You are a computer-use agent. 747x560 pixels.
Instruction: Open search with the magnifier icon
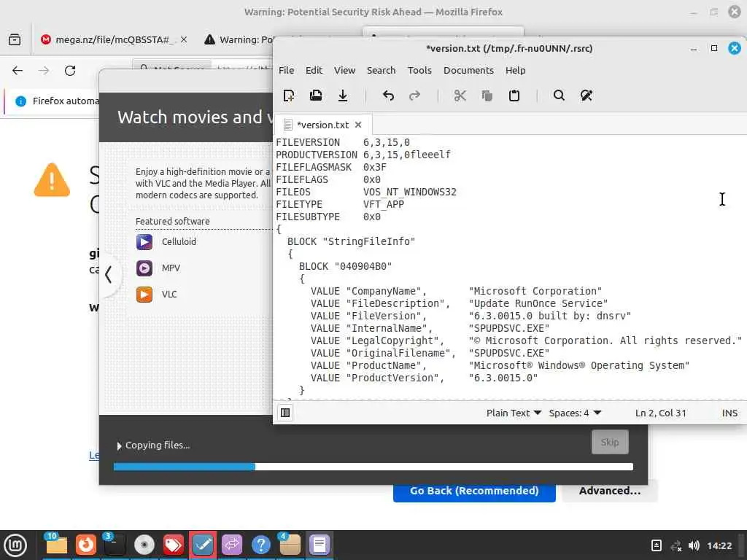(559, 96)
